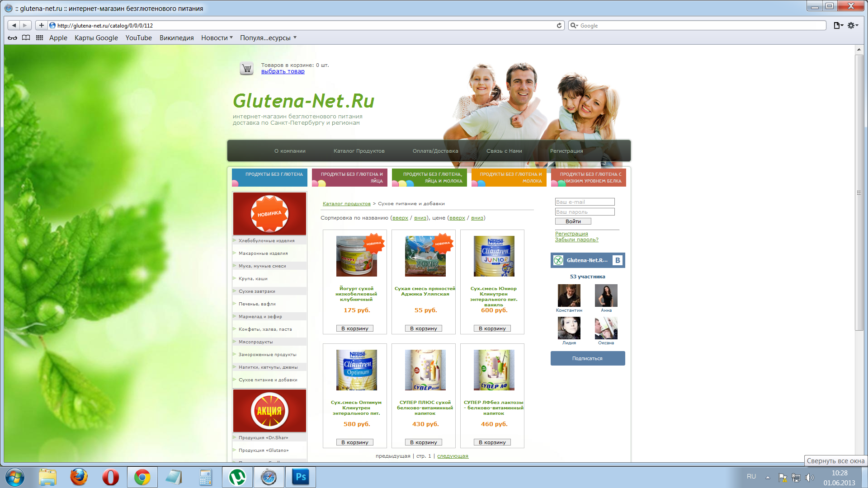The height and width of the screenshot is (488, 868).
Task: Click the shopping cart icon near Товаров в корзине
Action: (246, 68)
